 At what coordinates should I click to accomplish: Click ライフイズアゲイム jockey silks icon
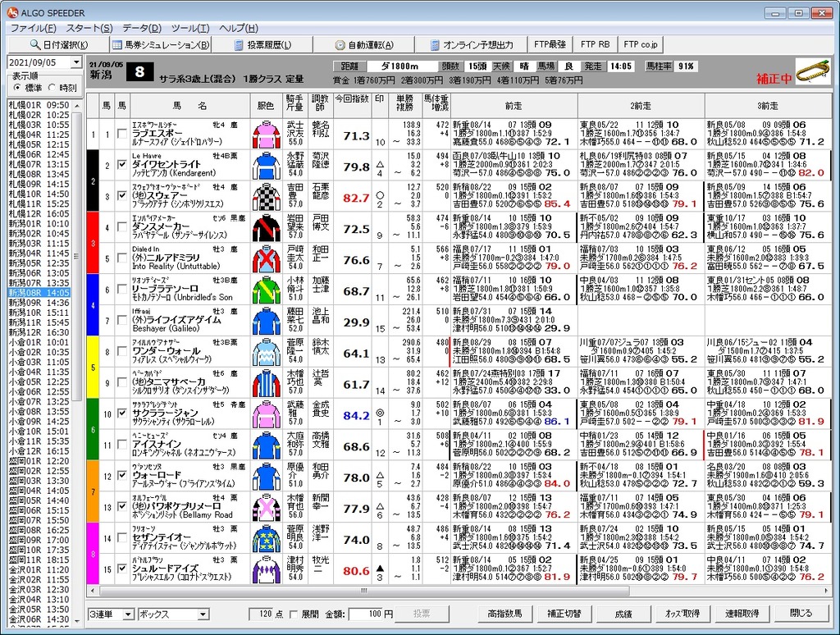(x=267, y=322)
